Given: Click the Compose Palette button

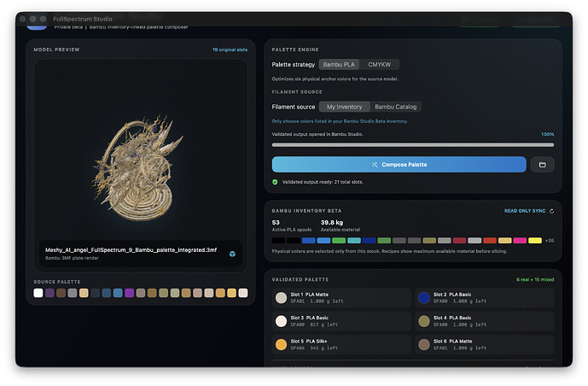Looking at the screenshot, I should click(399, 165).
